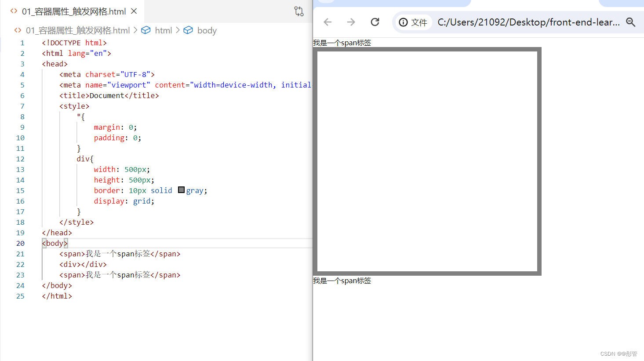Screen dimensions: 644x361
Task: Click the closing </style> tag
Action: click(76, 222)
